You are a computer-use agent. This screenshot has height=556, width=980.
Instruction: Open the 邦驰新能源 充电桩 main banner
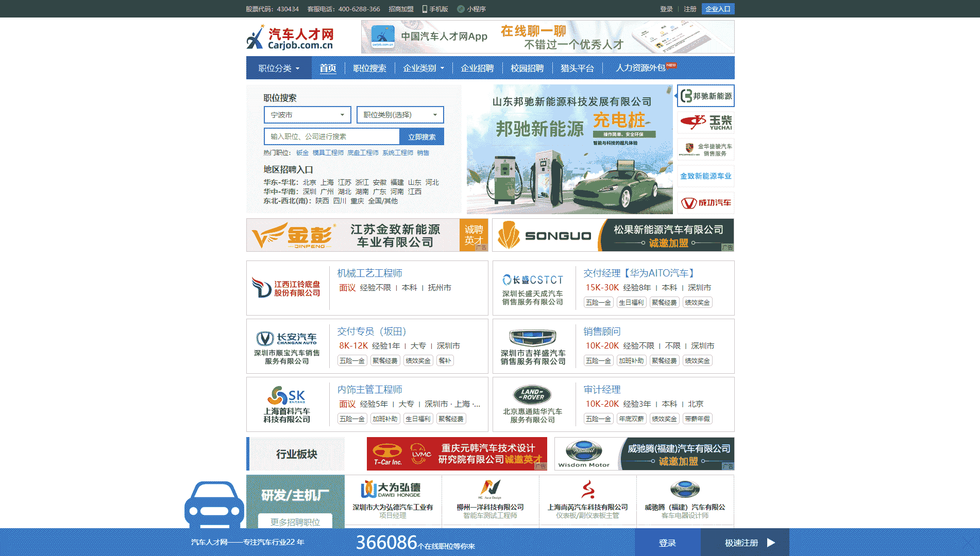570,149
